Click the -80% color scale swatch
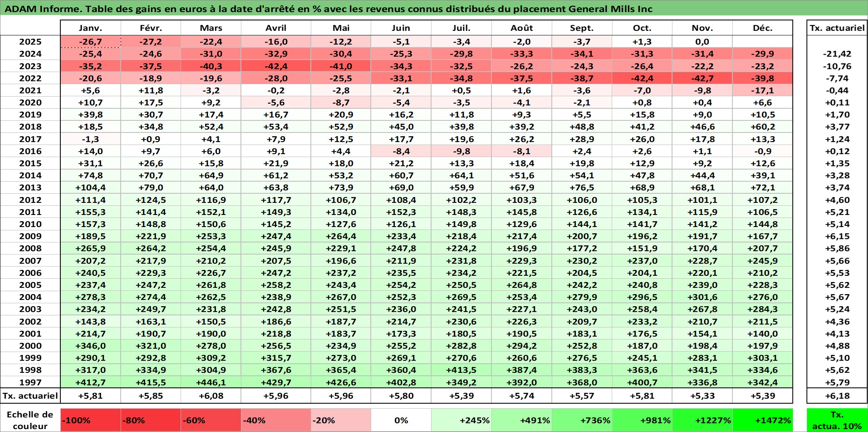 151,420
